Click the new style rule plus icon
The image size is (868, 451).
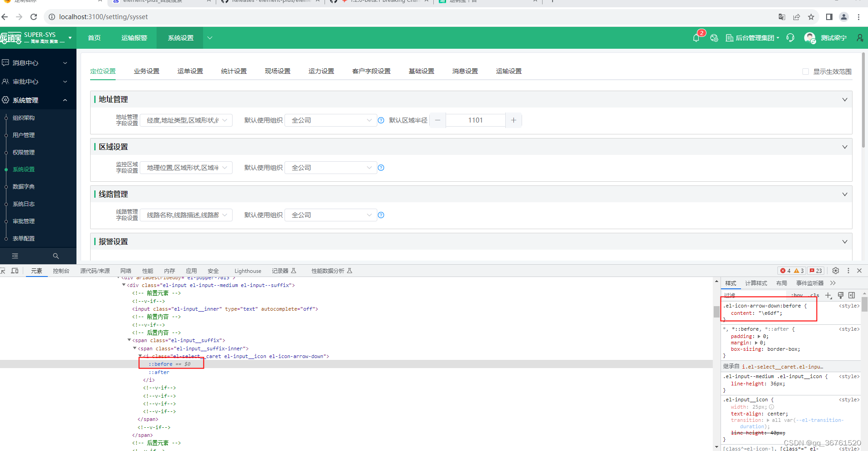click(828, 295)
